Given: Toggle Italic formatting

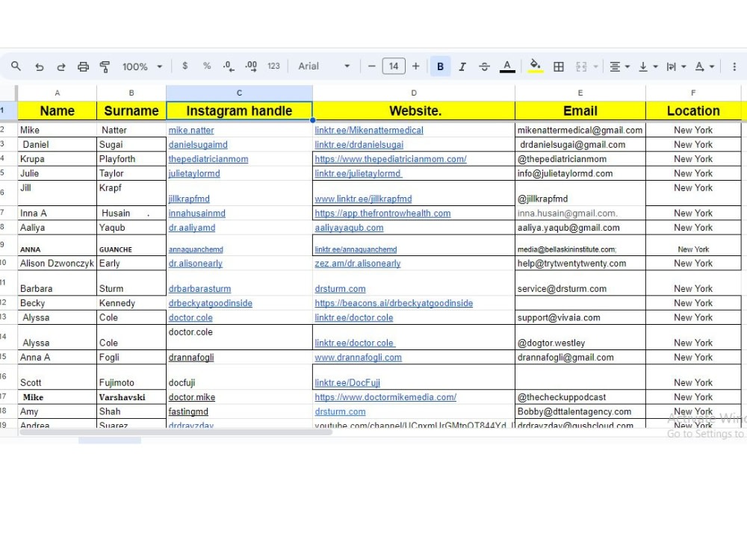Looking at the screenshot, I should coord(462,66).
